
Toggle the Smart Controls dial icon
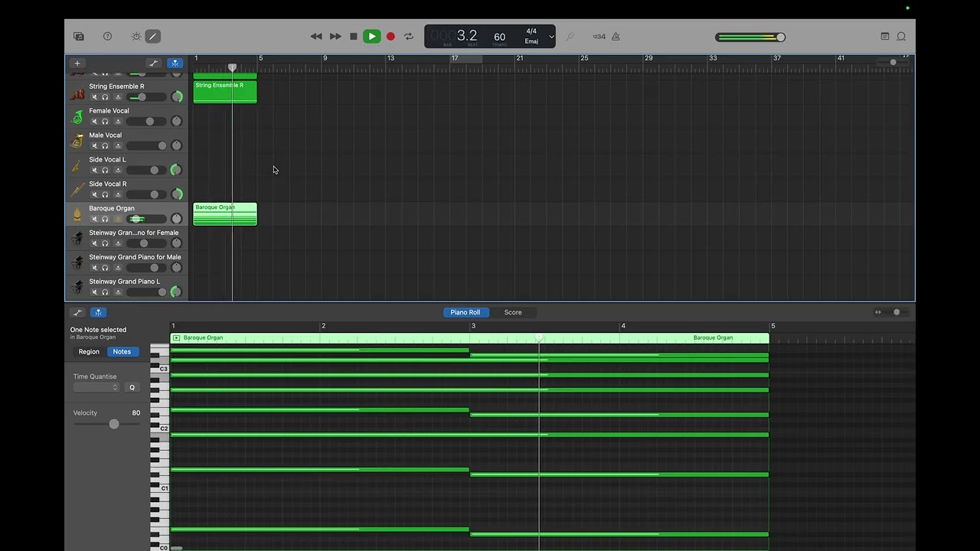tap(136, 36)
